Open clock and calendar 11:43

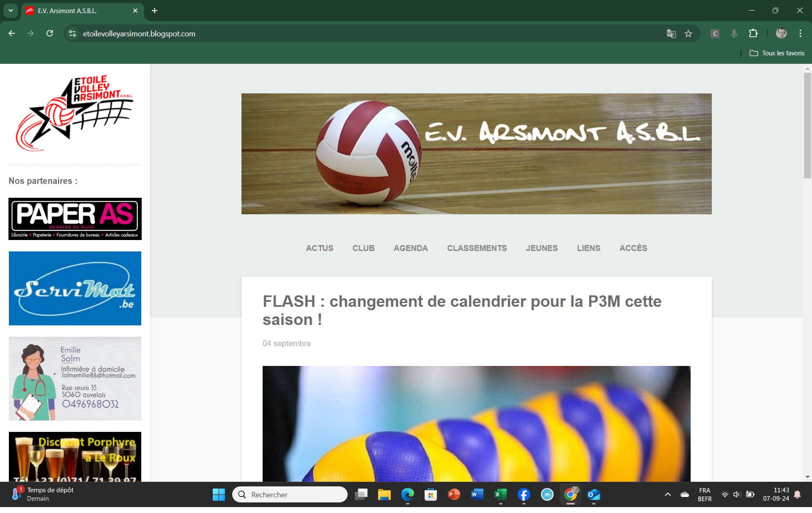[776, 494]
